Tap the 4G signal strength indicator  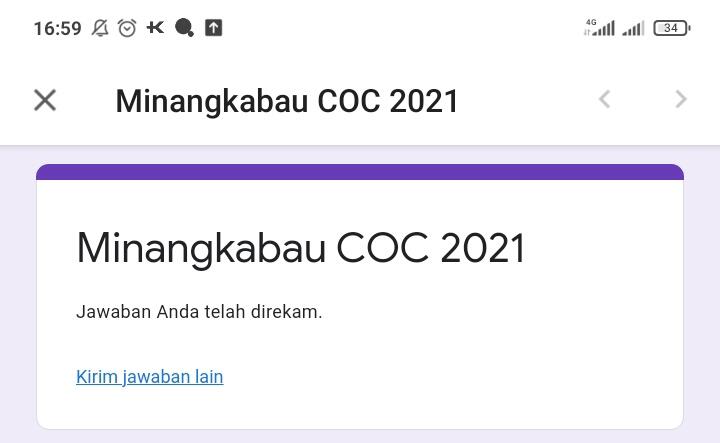[599, 28]
